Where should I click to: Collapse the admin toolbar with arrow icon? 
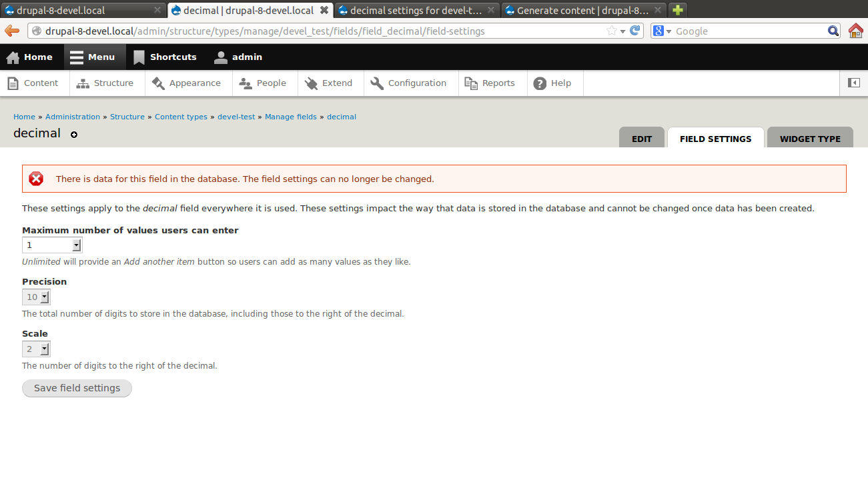coord(853,83)
